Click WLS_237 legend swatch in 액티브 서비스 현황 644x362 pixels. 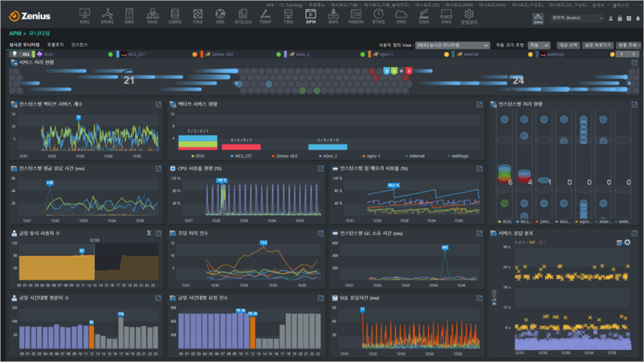point(232,156)
